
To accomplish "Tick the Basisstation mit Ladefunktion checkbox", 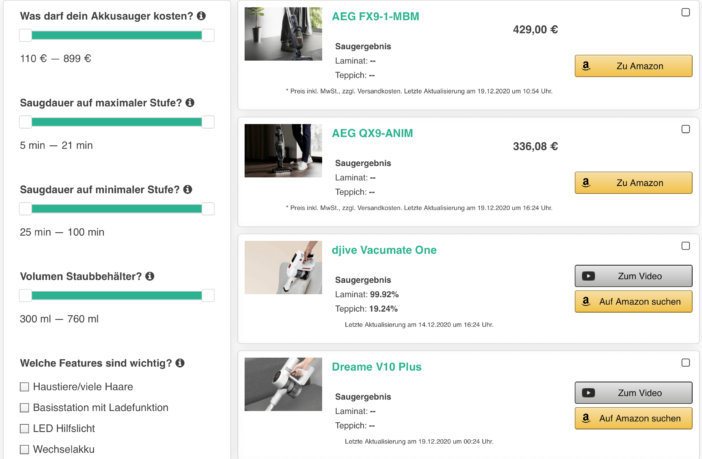I will [x=25, y=408].
